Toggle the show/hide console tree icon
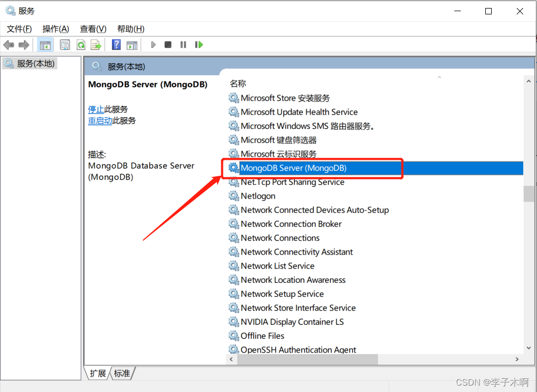Viewport: 537px width, 392px height. 45,45
